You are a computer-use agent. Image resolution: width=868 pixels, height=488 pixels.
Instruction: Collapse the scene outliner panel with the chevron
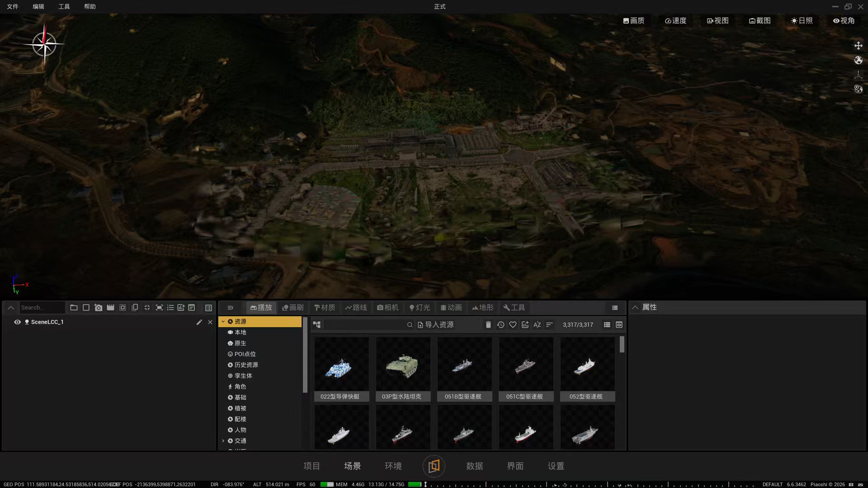click(10, 308)
